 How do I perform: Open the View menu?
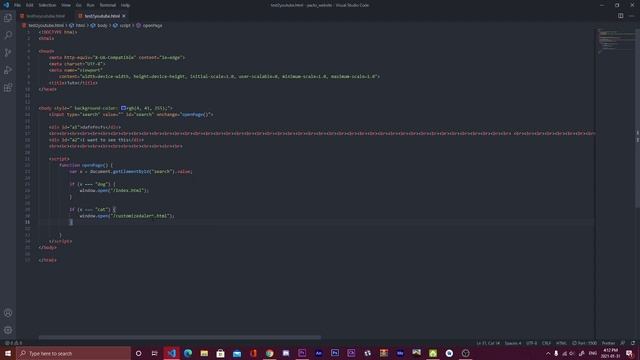click(x=66, y=5)
